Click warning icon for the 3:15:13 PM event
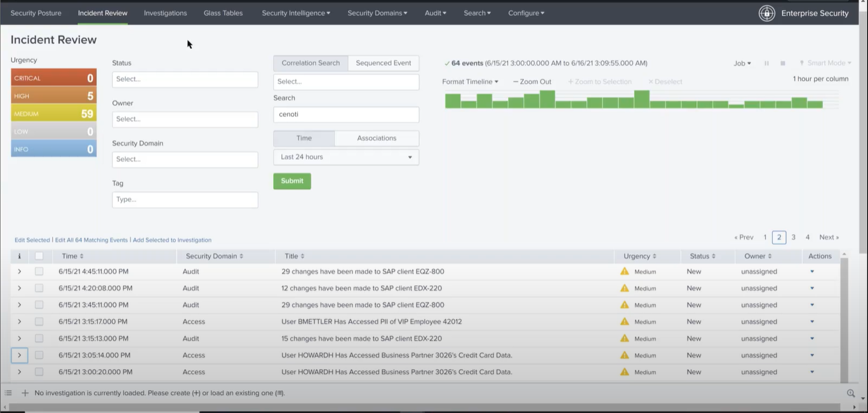This screenshot has width=868, height=413. (625, 338)
